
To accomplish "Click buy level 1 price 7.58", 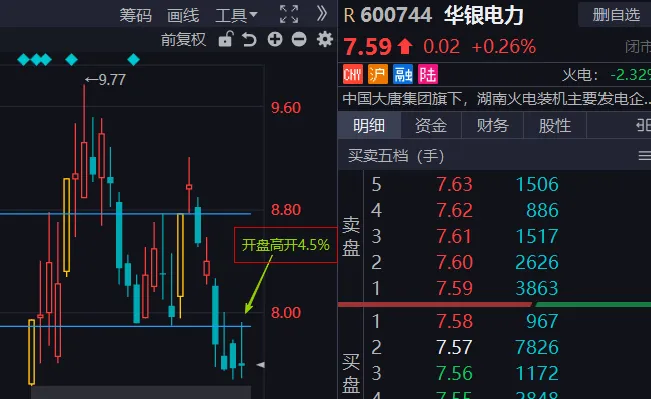I will click(x=454, y=321).
